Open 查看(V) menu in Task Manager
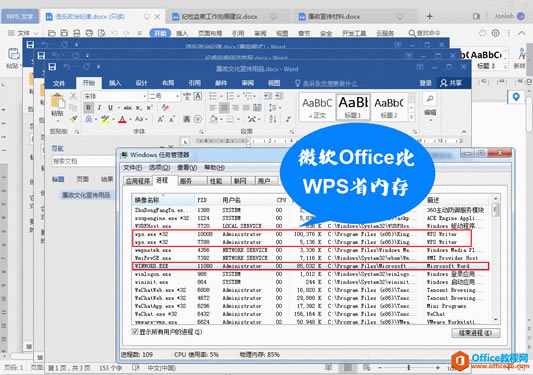533x375 pixels. 187,168
